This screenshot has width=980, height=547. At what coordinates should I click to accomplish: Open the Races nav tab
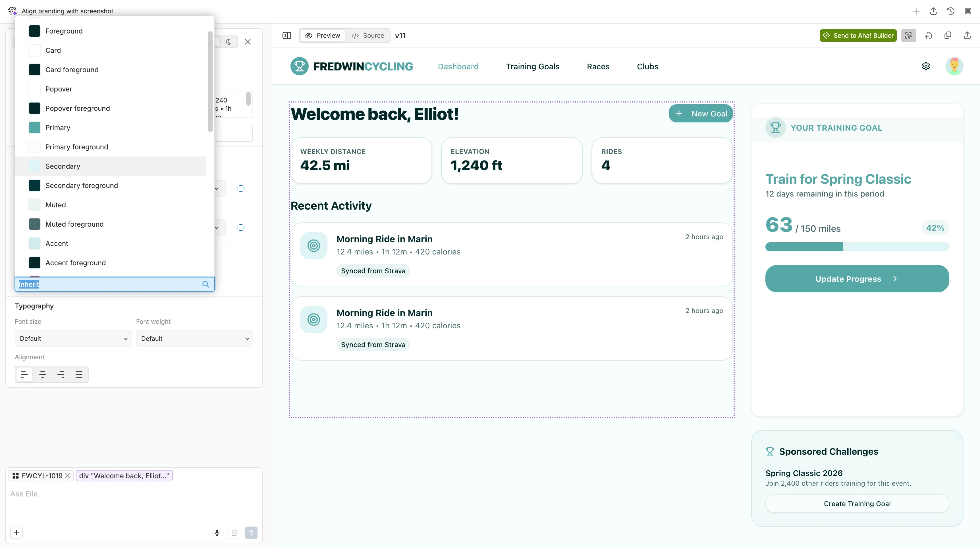(598, 66)
